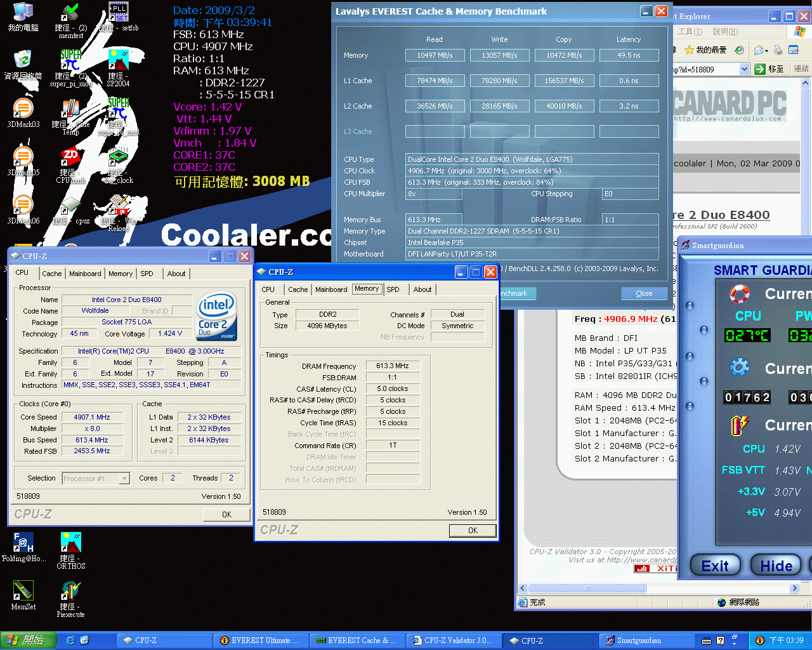Click the History icon in Internet Explorer toolbar
This screenshot has height=650, width=812.
click(x=739, y=50)
